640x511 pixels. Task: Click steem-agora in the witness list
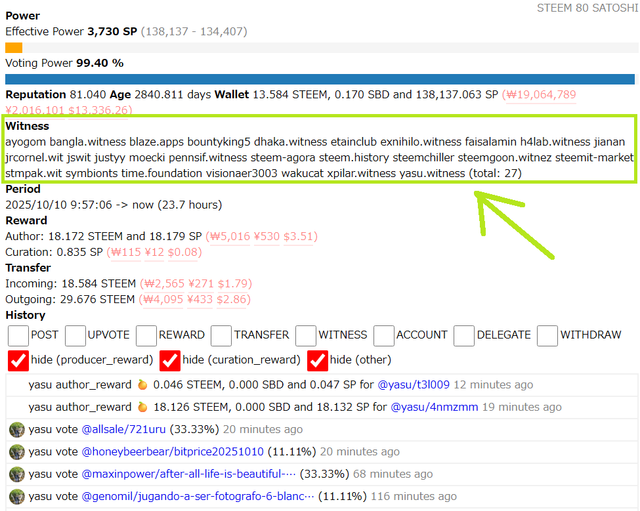pos(283,158)
